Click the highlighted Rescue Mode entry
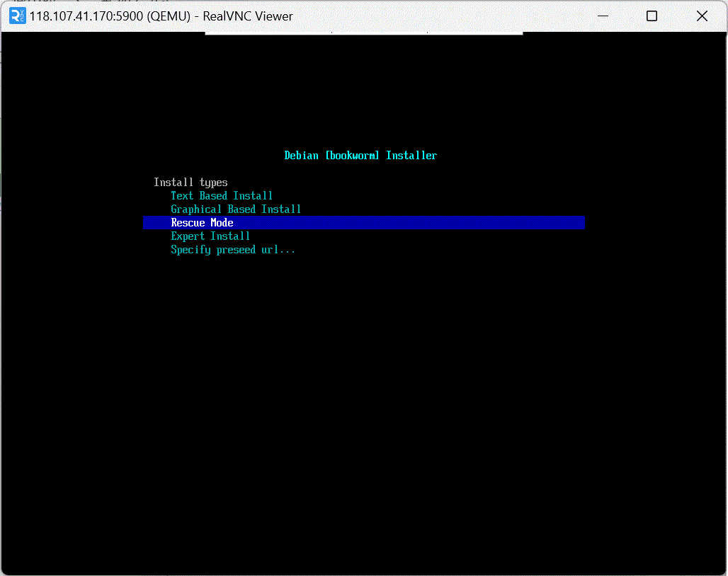This screenshot has width=728, height=576. click(202, 223)
